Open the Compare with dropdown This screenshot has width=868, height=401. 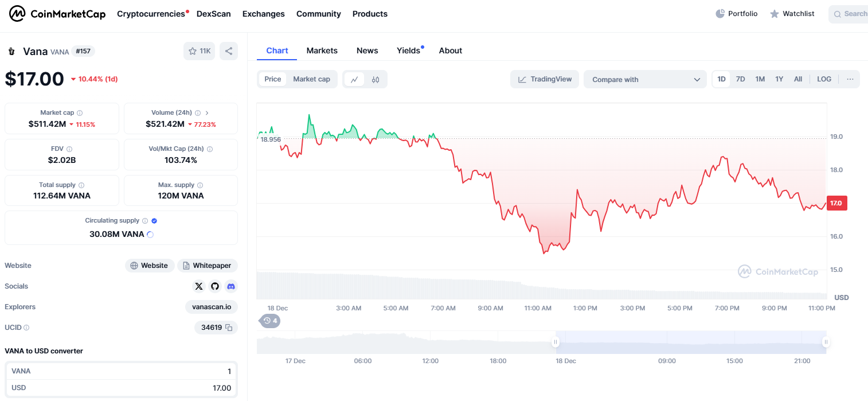pos(645,79)
